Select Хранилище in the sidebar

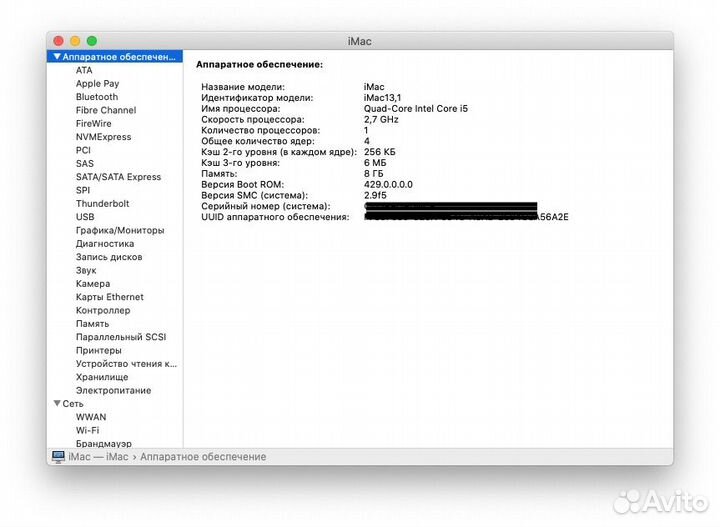pyautogui.click(x=102, y=377)
